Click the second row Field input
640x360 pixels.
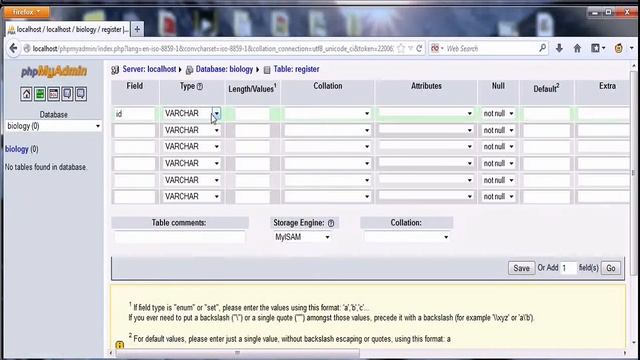[134, 130]
